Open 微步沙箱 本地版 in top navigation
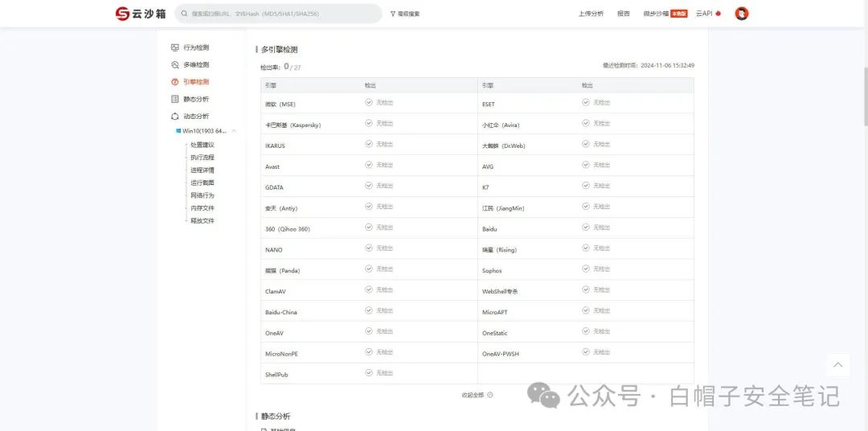Screen dimensions: 868x431 (665, 14)
